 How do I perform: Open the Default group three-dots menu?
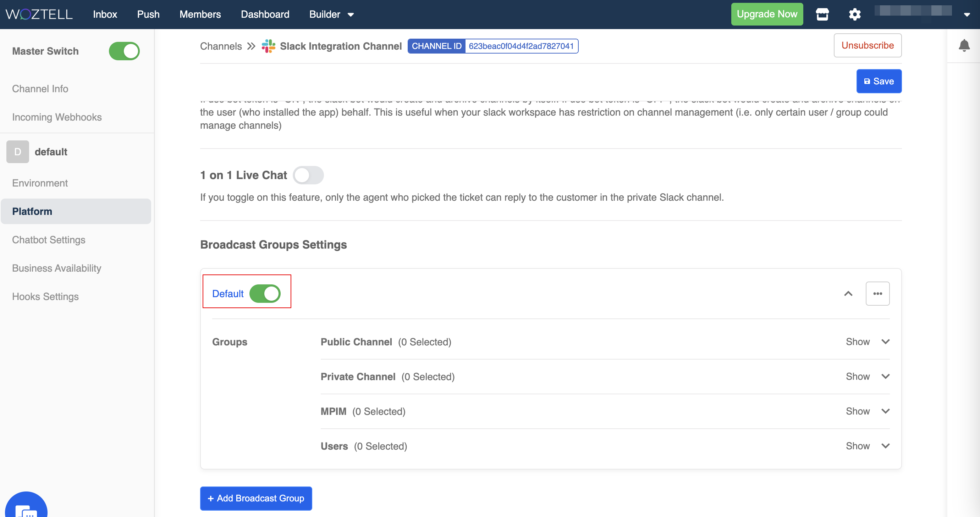pyautogui.click(x=877, y=294)
